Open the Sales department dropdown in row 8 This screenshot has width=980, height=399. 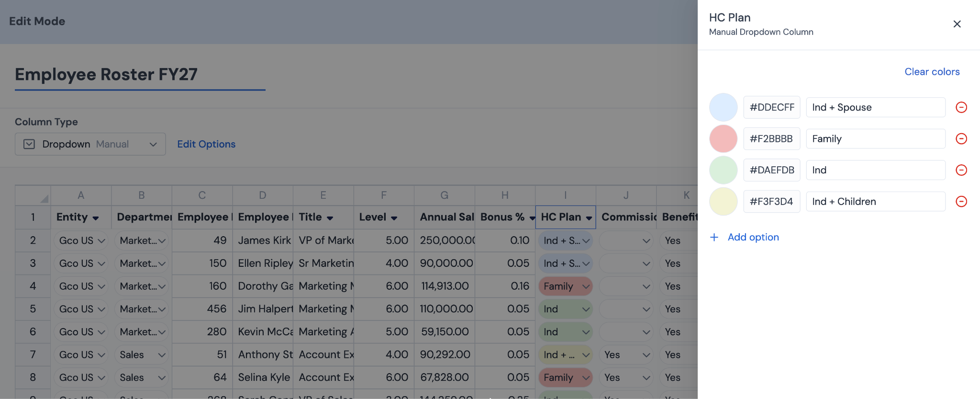click(142, 377)
